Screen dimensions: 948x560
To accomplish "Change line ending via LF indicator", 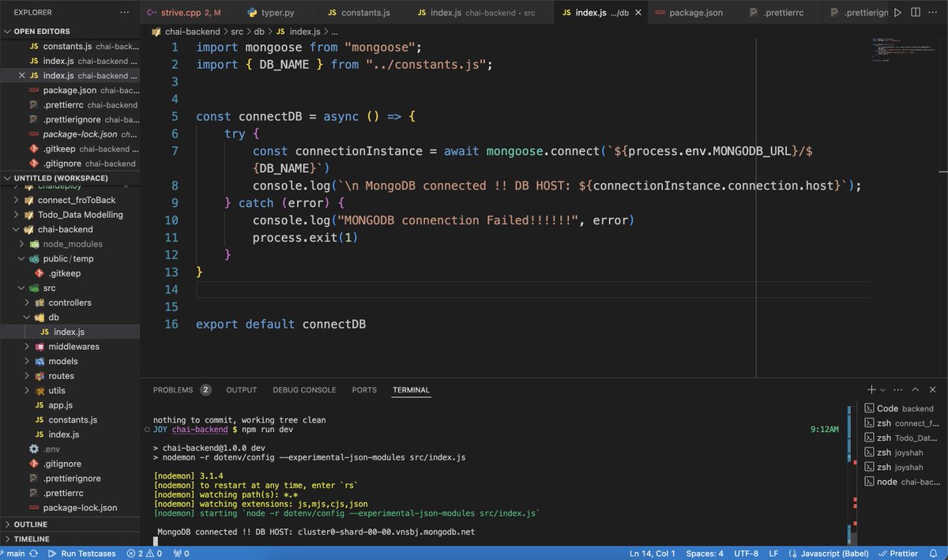I will point(773,554).
